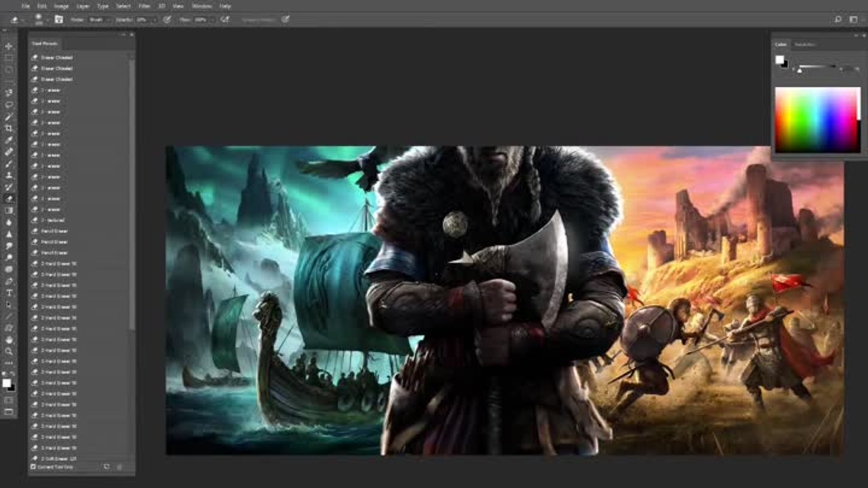Viewport: 868px width, 488px height.
Task: Toggle Quick Mask mode
Action: [9, 400]
